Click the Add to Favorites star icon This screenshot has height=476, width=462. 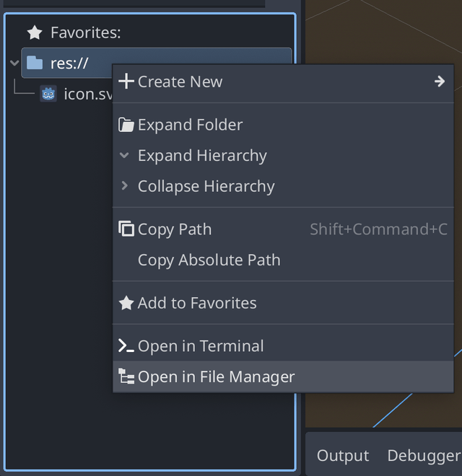(x=126, y=304)
